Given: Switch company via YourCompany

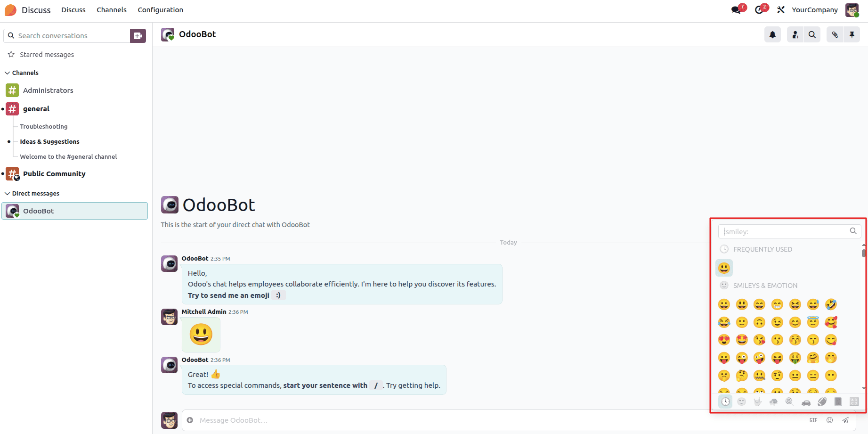Looking at the screenshot, I should pyautogui.click(x=815, y=10).
